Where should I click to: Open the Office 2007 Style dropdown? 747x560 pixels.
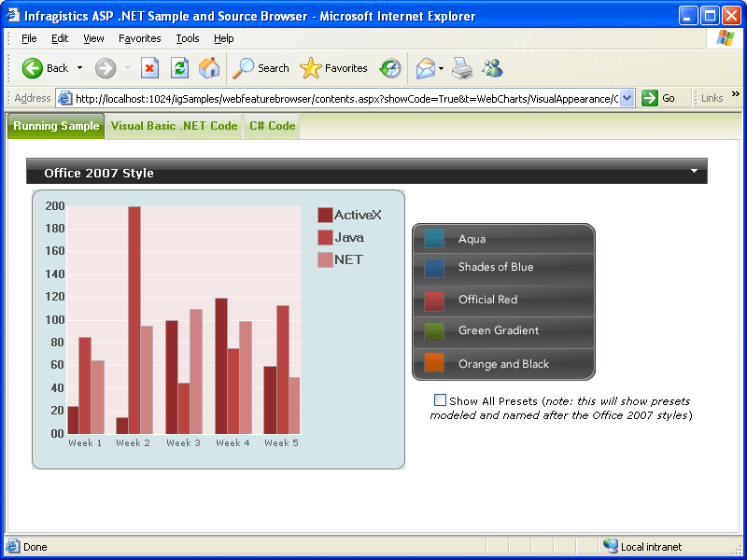click(694, 172)
